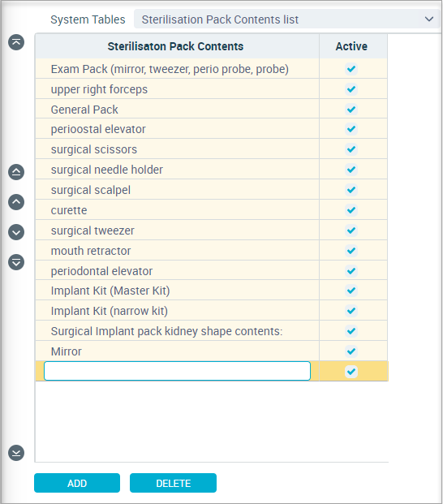
Task: Uncheck Active for General Pack
Action: pos(351,110)
